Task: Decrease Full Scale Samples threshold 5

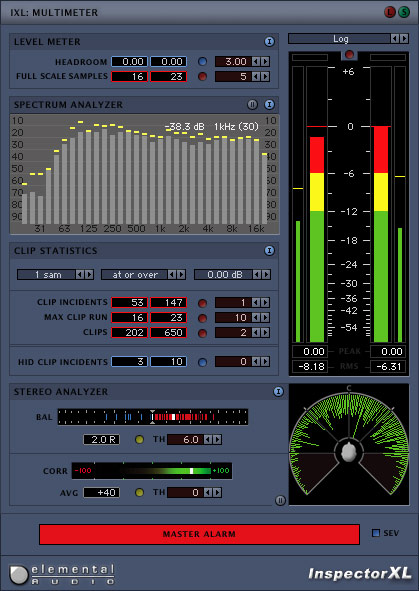Action: (256, 77)
